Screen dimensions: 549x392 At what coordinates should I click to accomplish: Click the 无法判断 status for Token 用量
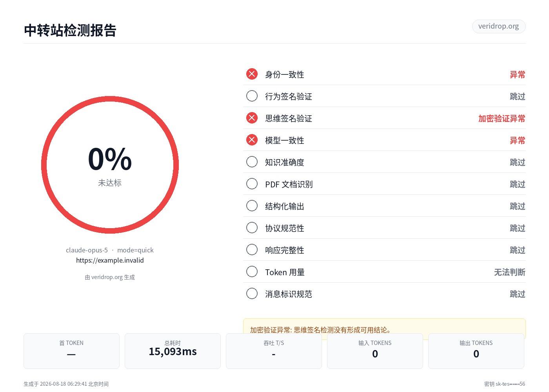(x=509, y=272)
